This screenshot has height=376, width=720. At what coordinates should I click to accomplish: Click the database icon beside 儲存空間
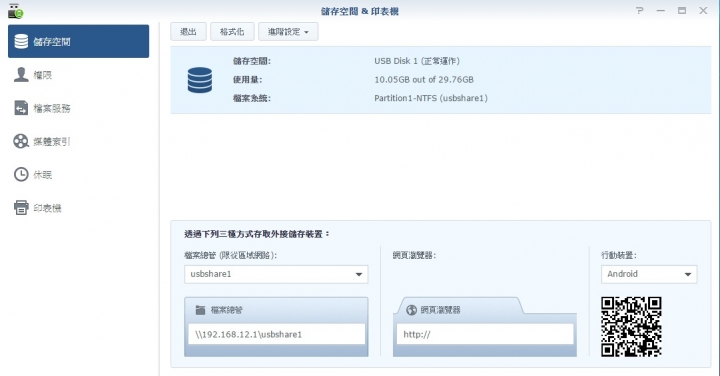(x=21, y=41)
